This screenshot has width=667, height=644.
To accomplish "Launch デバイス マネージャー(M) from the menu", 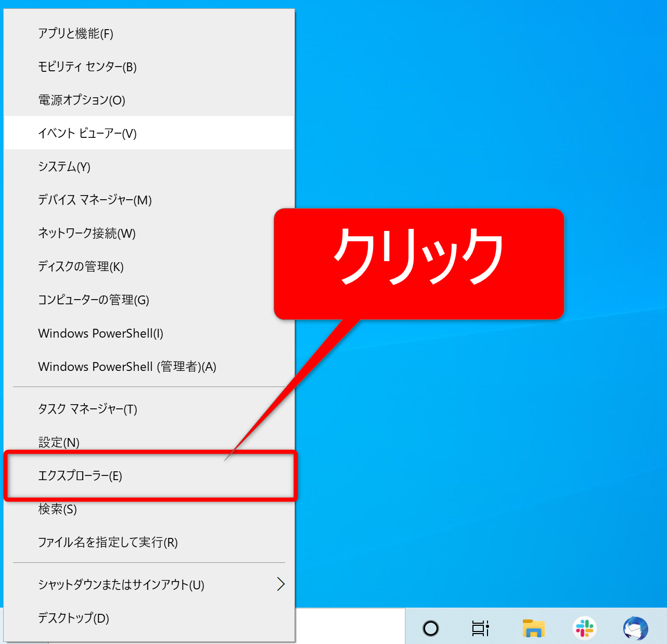I will point(95,200).
